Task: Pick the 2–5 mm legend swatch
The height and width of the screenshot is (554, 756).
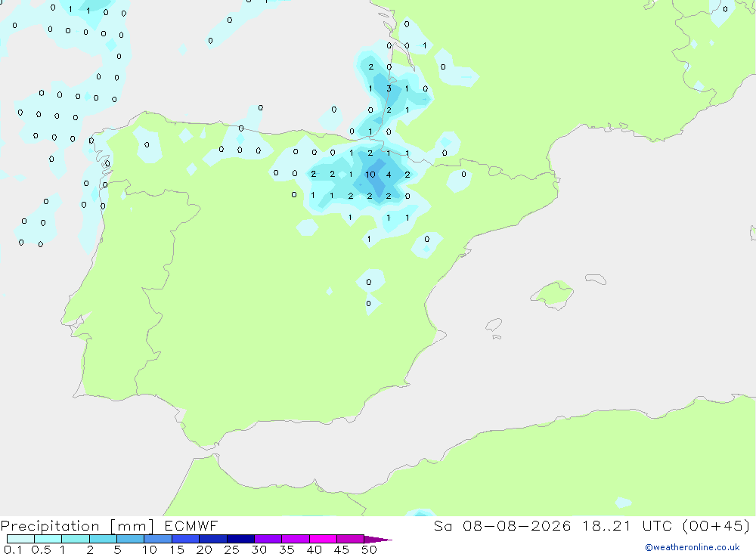Action: coord(103,539)
